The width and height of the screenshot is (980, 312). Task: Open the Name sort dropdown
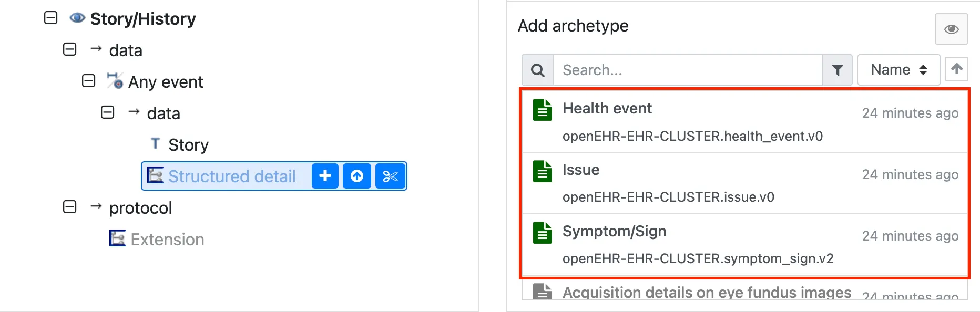pyautogui.click(x=899, y=70)
